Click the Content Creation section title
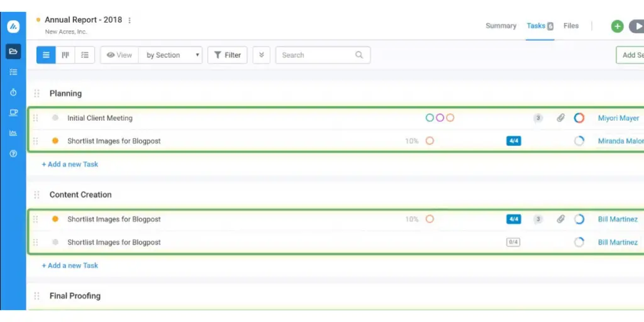 tap(80, 195)
